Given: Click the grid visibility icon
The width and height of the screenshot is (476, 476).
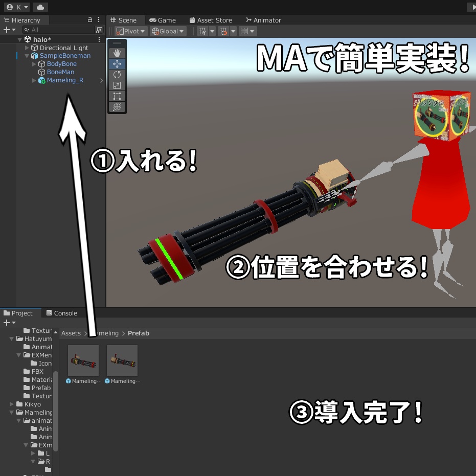Looking at the screenshot, I should coord(202,31).
